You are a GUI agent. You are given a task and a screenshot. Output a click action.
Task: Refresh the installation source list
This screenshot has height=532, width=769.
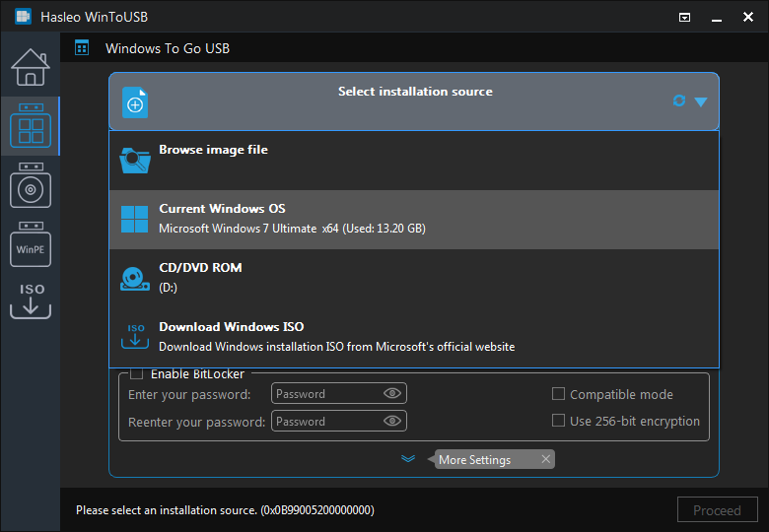click(678, 100)
